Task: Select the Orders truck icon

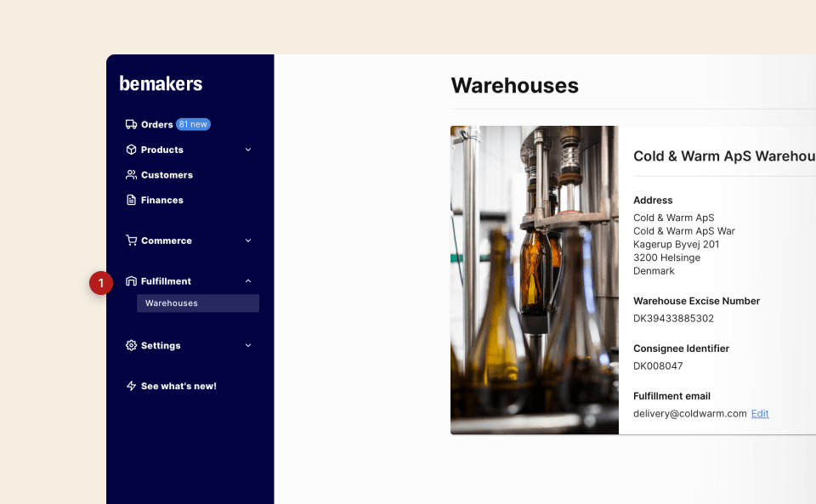Action: click(131, 124)
